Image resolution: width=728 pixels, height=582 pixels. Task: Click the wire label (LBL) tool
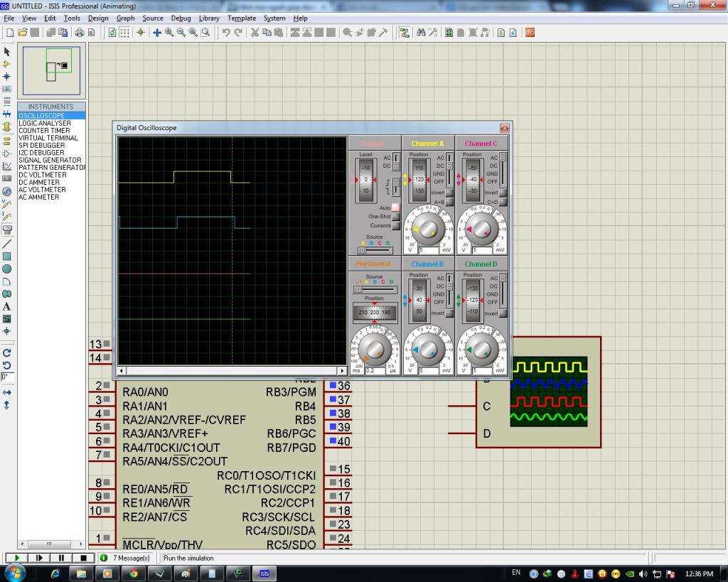point(7,89)
